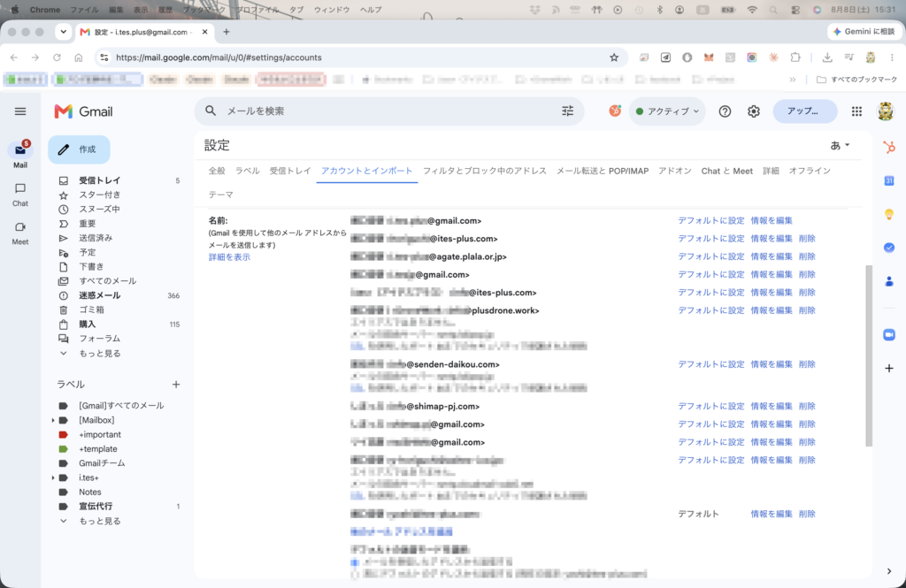Click Gemini に相談 button
906x588 pixels.
click(864, 32)
